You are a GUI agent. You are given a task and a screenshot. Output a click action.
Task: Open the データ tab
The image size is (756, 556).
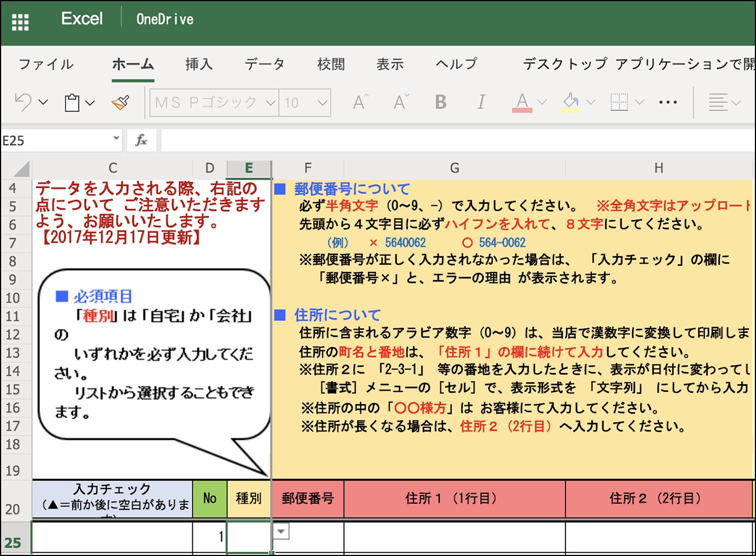tap(265, 64)
